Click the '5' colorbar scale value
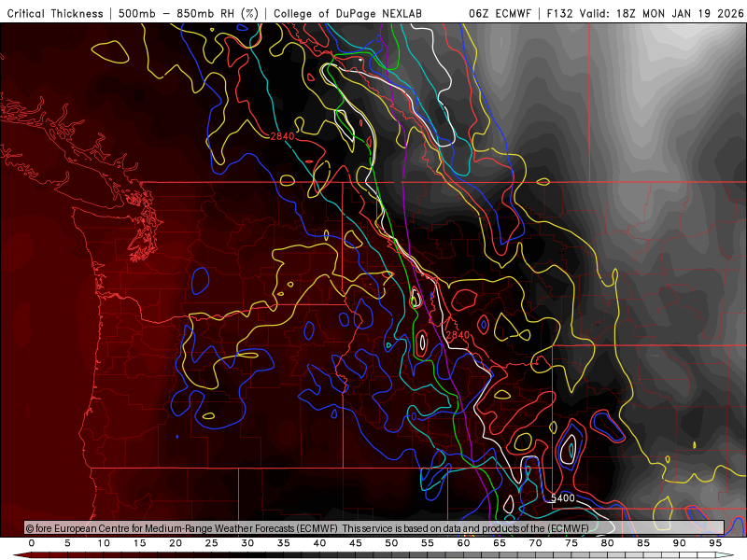Image resolution: width=747 pixels, height=560 pixels. pyautogui.click(x=67, y=543)
